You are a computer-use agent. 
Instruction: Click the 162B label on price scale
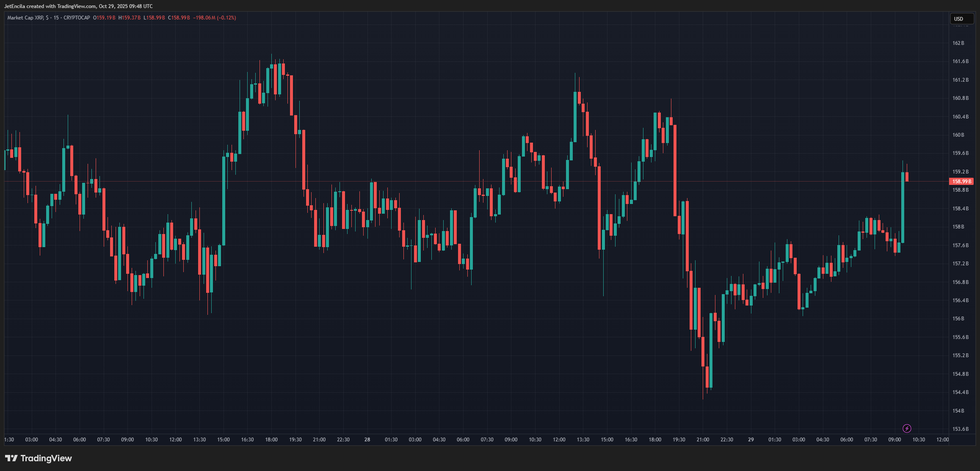(958, 43)
